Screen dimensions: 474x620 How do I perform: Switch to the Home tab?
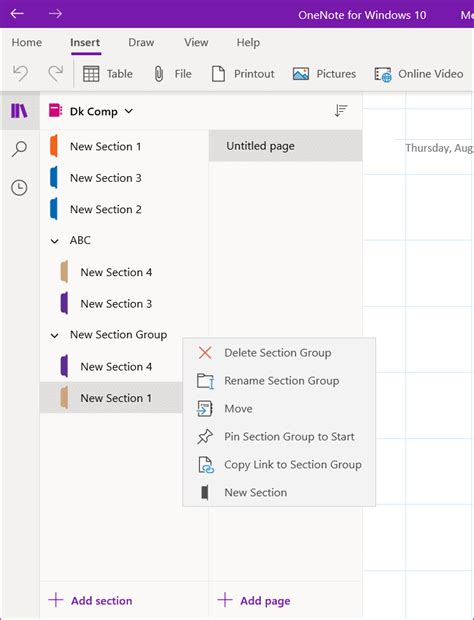[x=26, y=42]
